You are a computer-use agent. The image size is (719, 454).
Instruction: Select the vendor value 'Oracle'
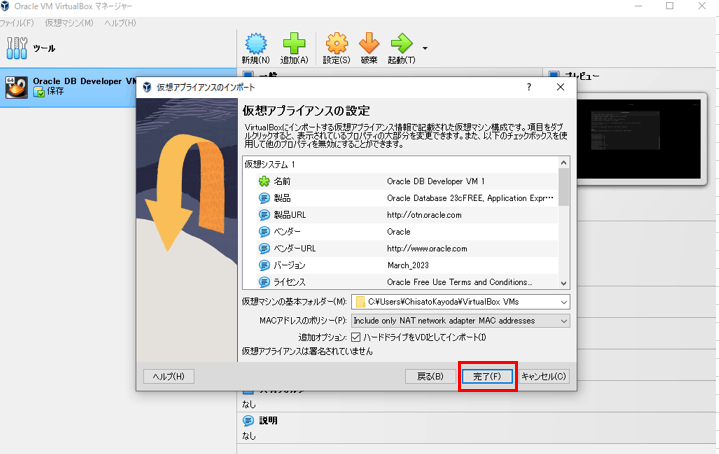(x=398, y=232)
